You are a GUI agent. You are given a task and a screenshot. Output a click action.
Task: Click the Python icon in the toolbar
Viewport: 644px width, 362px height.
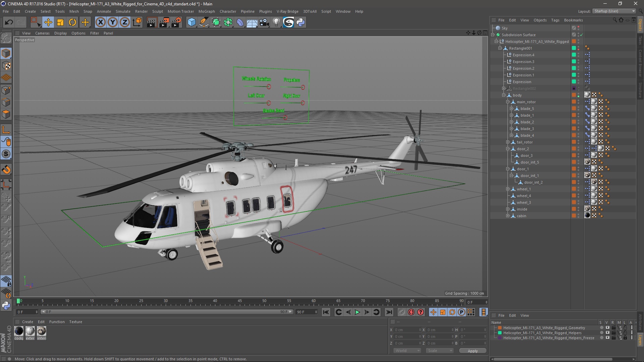[301, 22]
